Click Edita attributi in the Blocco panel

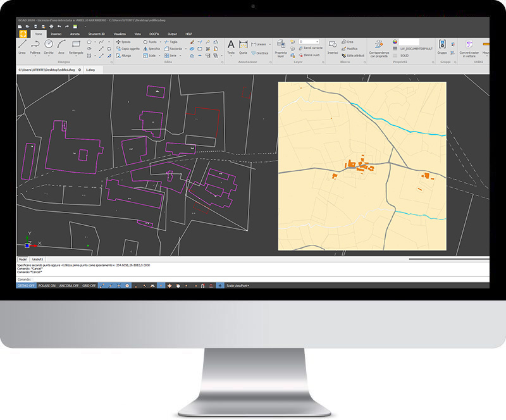[x=352, y=56]
